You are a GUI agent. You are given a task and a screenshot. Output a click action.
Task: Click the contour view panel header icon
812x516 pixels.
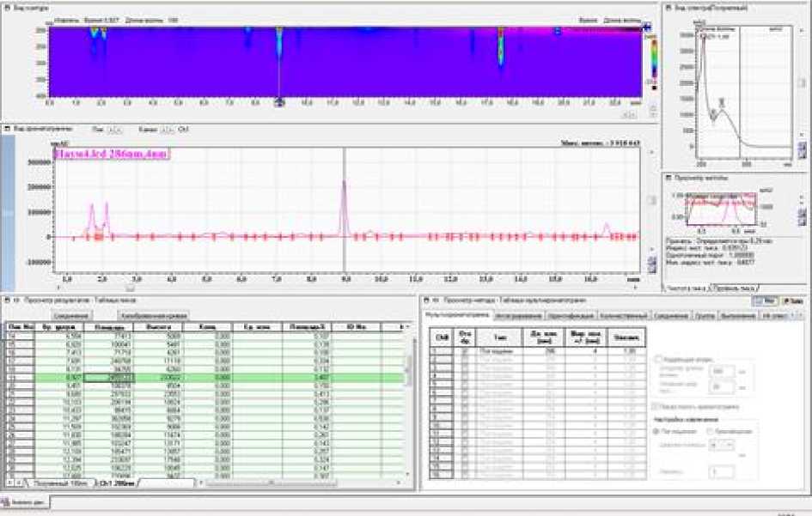(x=8, y=8)
